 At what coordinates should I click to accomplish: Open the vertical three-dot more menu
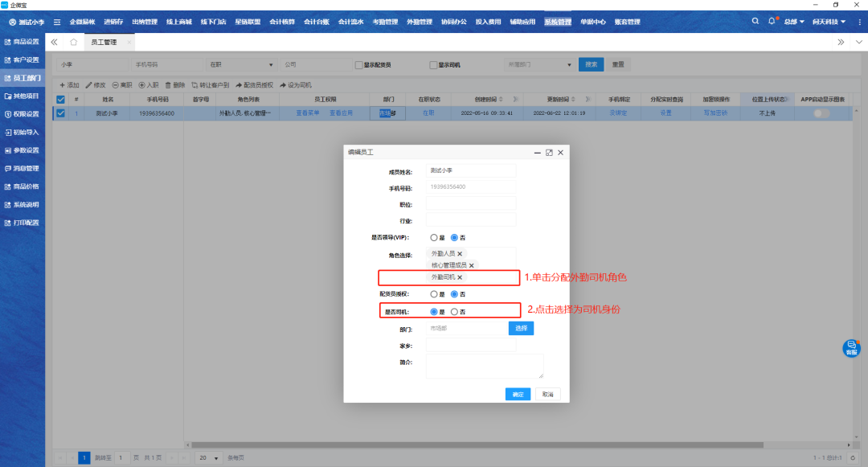click(x=857, y=41)
